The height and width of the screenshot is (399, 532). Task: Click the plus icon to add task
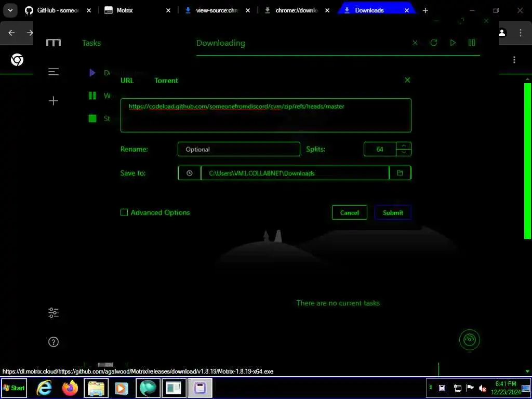tap(54, 101)
